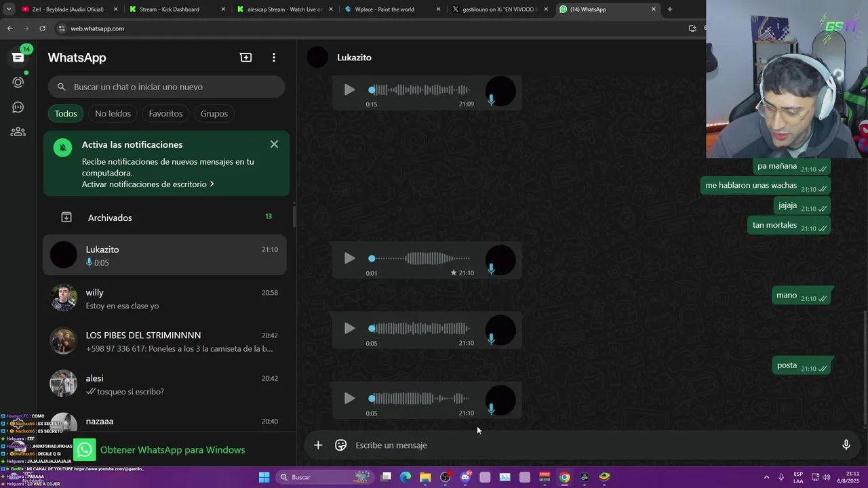Open the attach plus icon in composer
This screenshot has height=488, width=868.
click(318, 445)
